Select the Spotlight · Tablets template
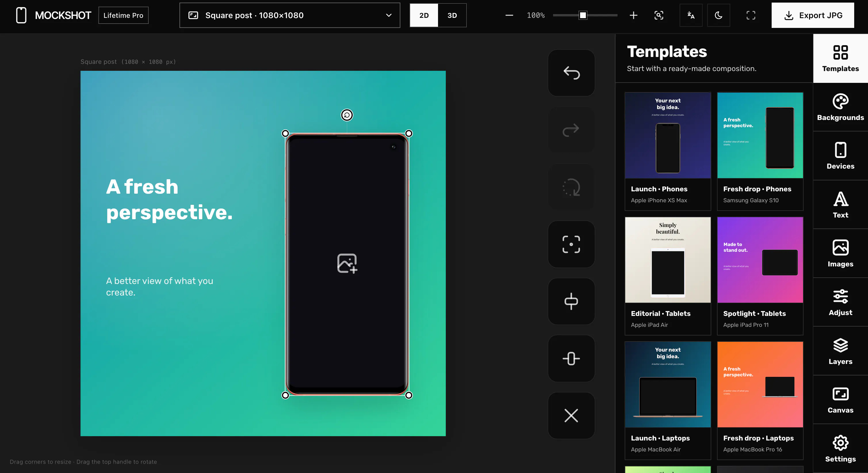 [x=760, y=276]
